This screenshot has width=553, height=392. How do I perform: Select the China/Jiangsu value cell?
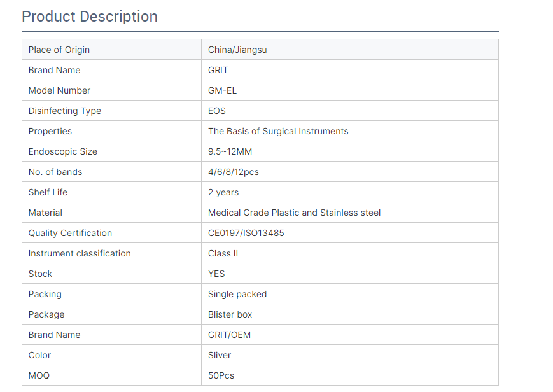pos(237,50)
